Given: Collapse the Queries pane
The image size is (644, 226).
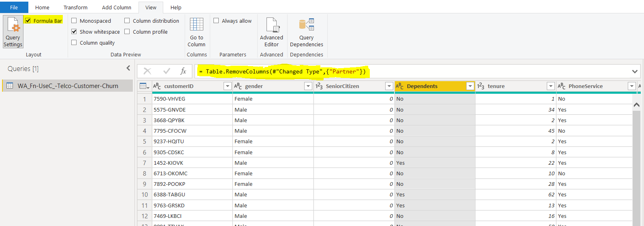Looking at the screenshot, I should 128,68.
